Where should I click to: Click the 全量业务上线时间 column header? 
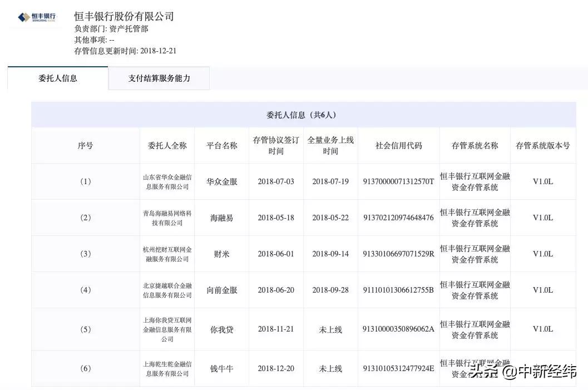(x=330, y=146)
